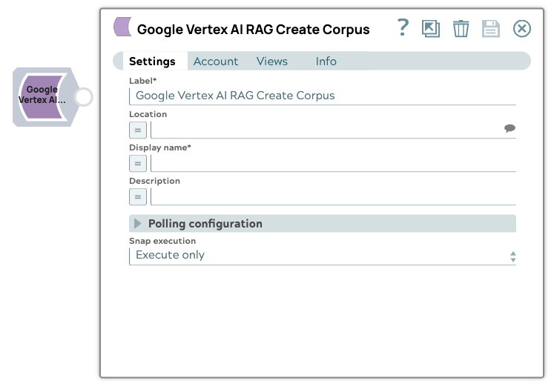Open the help question mark icon
Image resolution: width=554 pixels, height=392 pixels.
pos(403,28)
